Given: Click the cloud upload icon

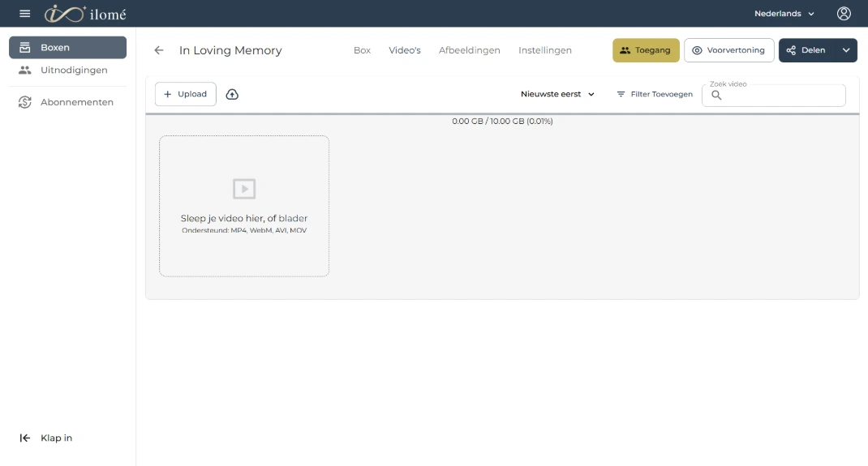Looking at the screenshot, I should tap(232, 95).
